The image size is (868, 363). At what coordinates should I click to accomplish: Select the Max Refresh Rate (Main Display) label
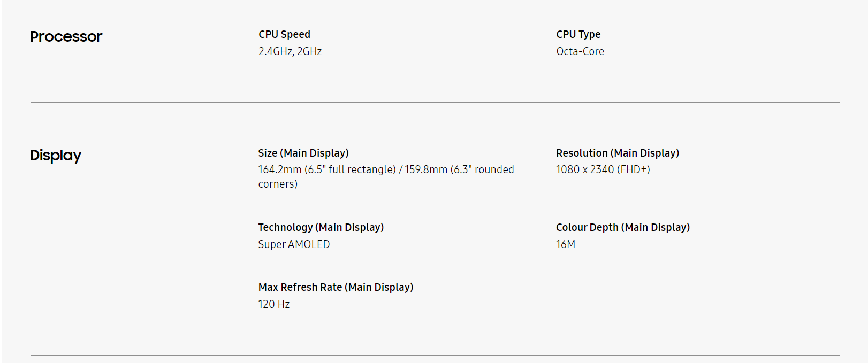coord(336,287)
